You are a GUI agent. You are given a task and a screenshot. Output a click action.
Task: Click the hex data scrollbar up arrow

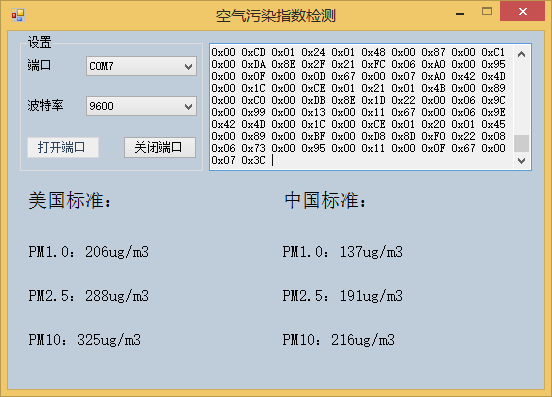pyautogui.click(x=521, y=54)
